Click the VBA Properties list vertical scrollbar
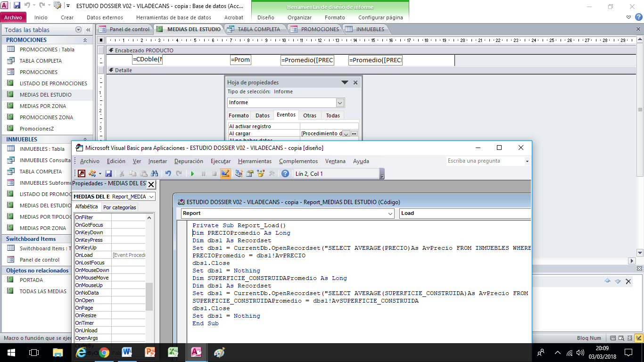The height and width of the screenshot is (362, 644). click(149, 278)
